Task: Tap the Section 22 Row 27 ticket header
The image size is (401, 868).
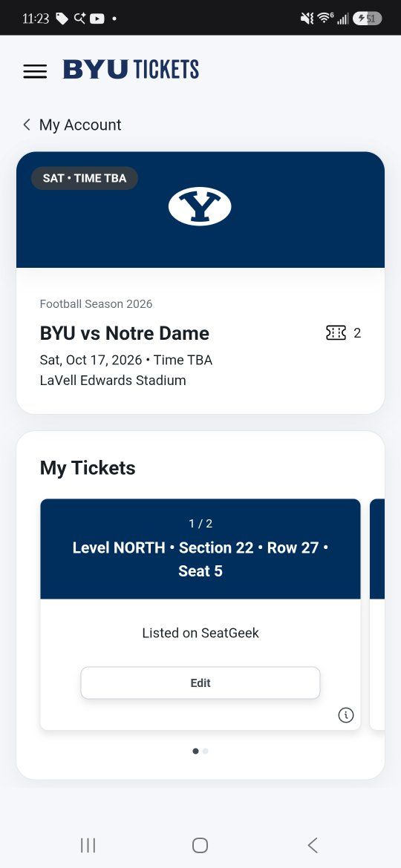Action: coord(200,548)
